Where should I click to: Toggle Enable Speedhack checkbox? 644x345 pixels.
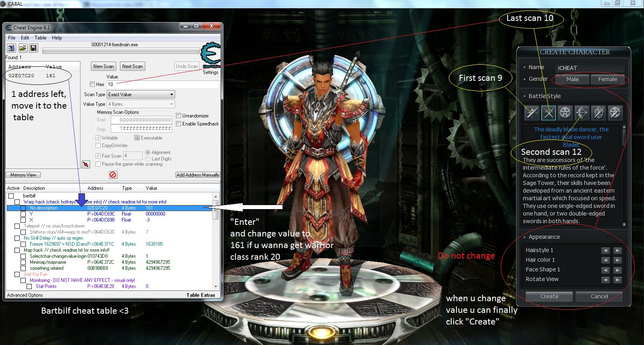[179, 124]
